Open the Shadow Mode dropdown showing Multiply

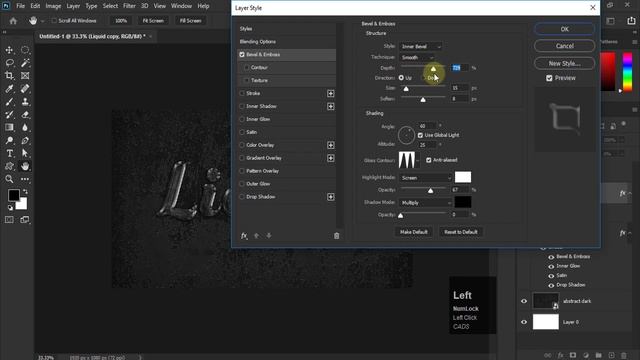426,203
